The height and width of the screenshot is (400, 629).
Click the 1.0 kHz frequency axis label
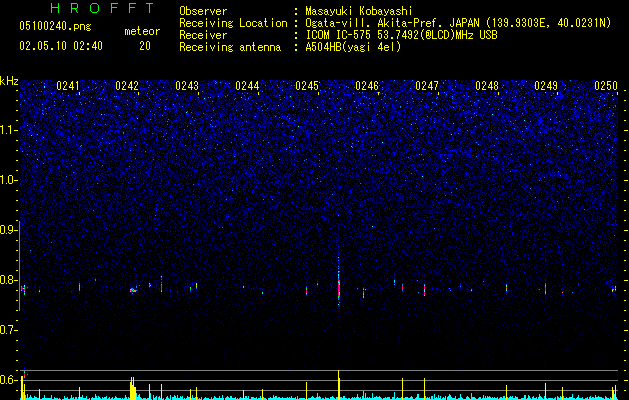pyautogui.click(x=8, y=180)
